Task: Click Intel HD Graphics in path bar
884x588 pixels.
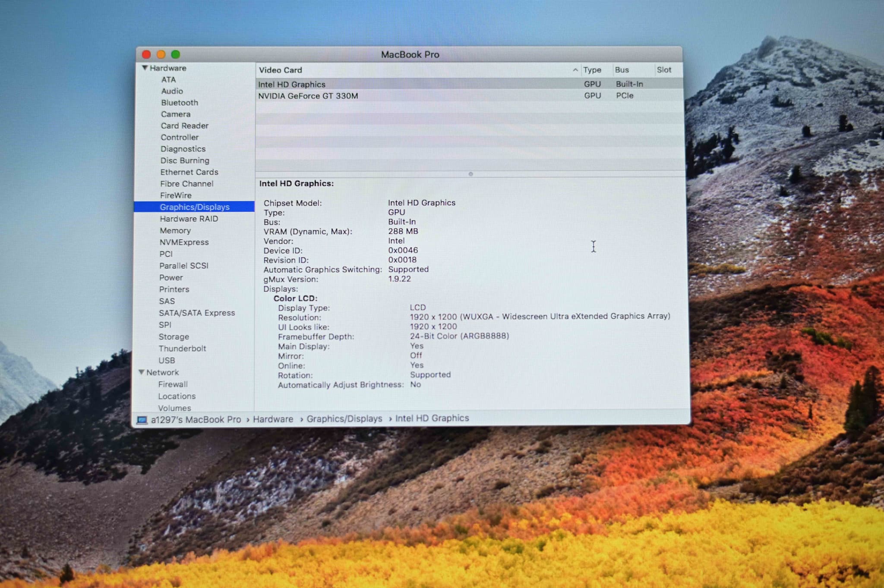Action: point(432,418)
